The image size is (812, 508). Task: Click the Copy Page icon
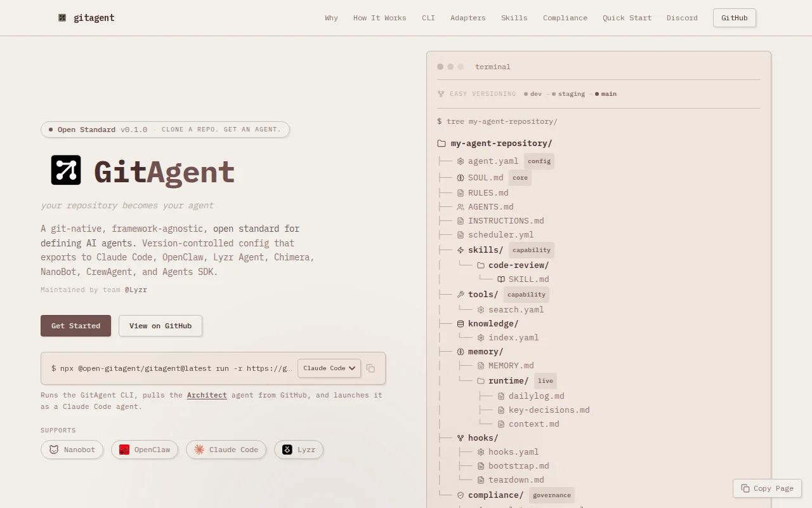745,488
